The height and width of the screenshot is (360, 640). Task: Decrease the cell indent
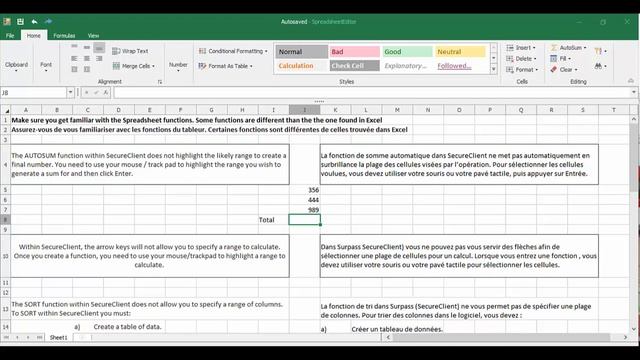(x=74, y=69)
